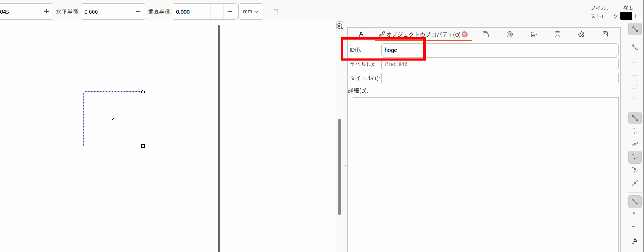Click snap text anchors and baselines icon
Image resolution: width=644 pixels, height=252 pixels.
(x=635, y=241)
